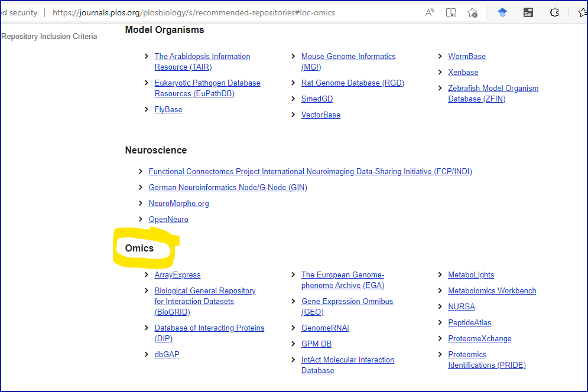588x392 pixels.
Task: Open IntAct Molecular Interaction Database link
Action: click(347, 365)
